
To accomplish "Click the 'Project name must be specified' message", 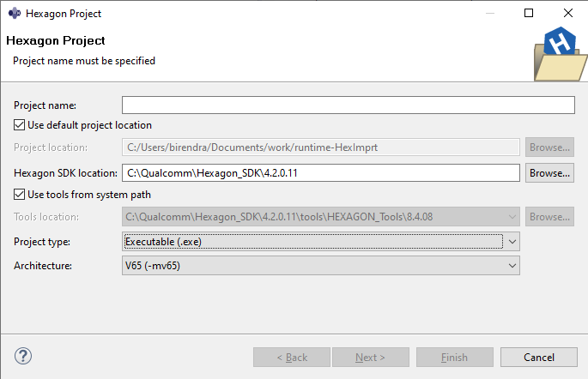I will click(x=84, y=61).
